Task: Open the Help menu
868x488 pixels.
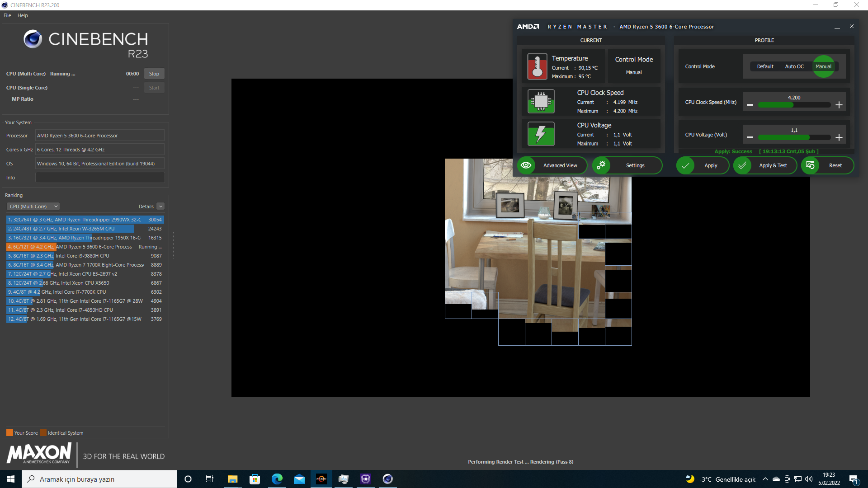Action: [23, 15]
